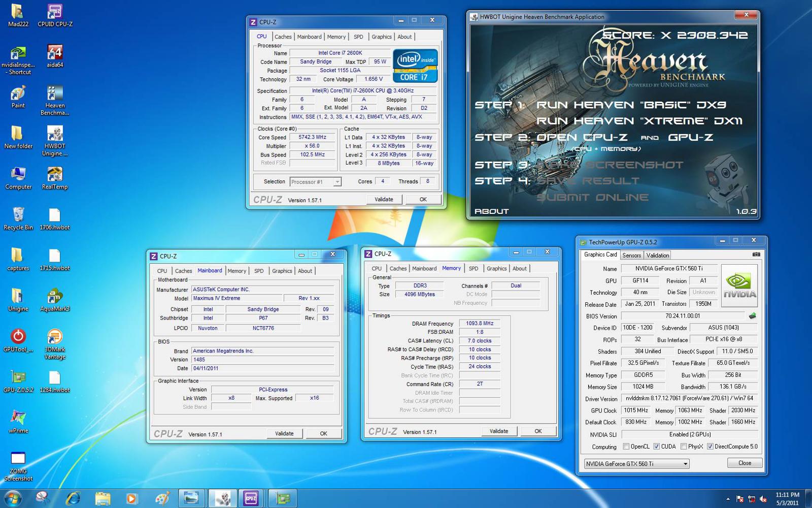Open ZOMG Screenshot desktop icon
Viewport: 812px width, 508px height.
18,466
